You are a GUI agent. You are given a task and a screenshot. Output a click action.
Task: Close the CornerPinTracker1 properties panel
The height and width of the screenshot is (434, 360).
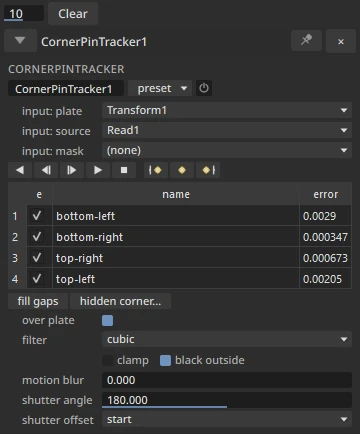tap(340, 41)
